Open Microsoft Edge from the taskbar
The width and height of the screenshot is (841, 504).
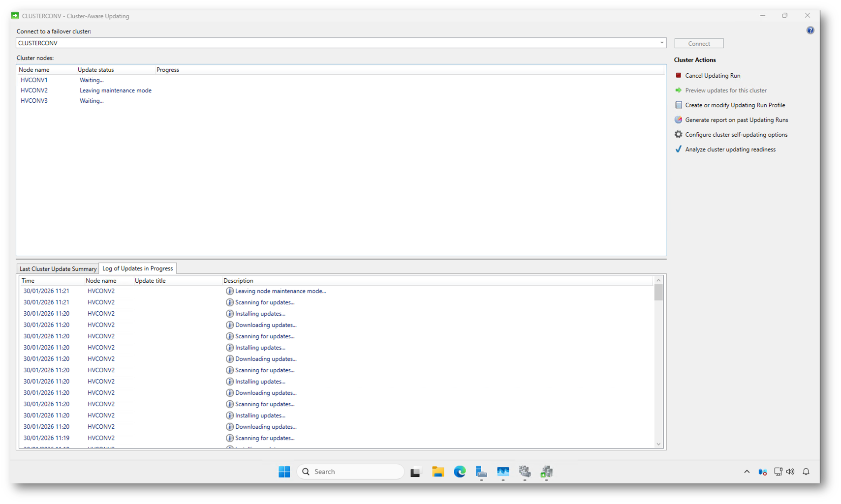[x=460, y=472]
